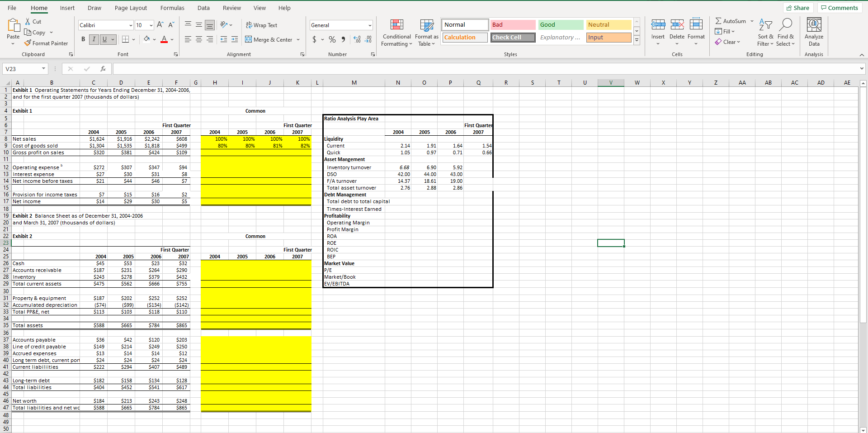Viewport: 868px width, 433px height.
Task: Open the Conditional Formatting gallery
Action: [x=396, y=32]
